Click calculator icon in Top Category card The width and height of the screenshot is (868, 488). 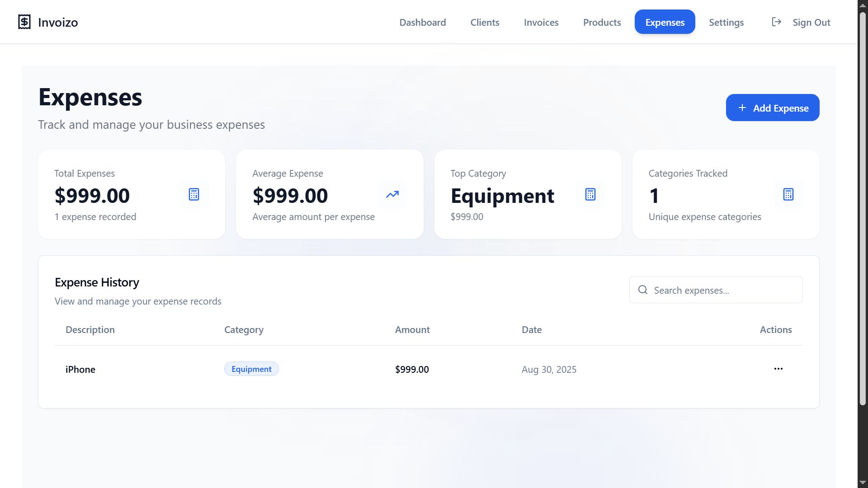tap(590, 194)
